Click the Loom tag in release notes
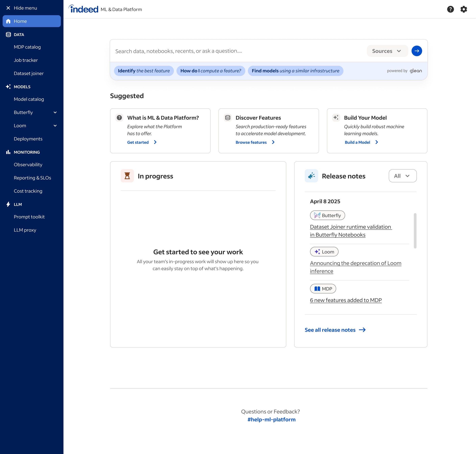The width and height of the screenshot is (476, 454). (324, 252)
